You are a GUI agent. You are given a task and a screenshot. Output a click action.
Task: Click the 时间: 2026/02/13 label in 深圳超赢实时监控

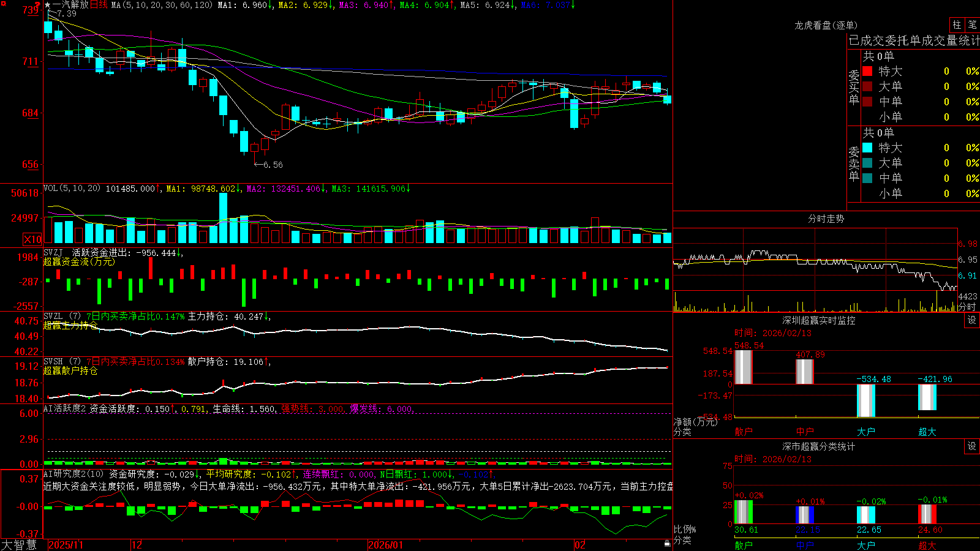pos(773,333)
